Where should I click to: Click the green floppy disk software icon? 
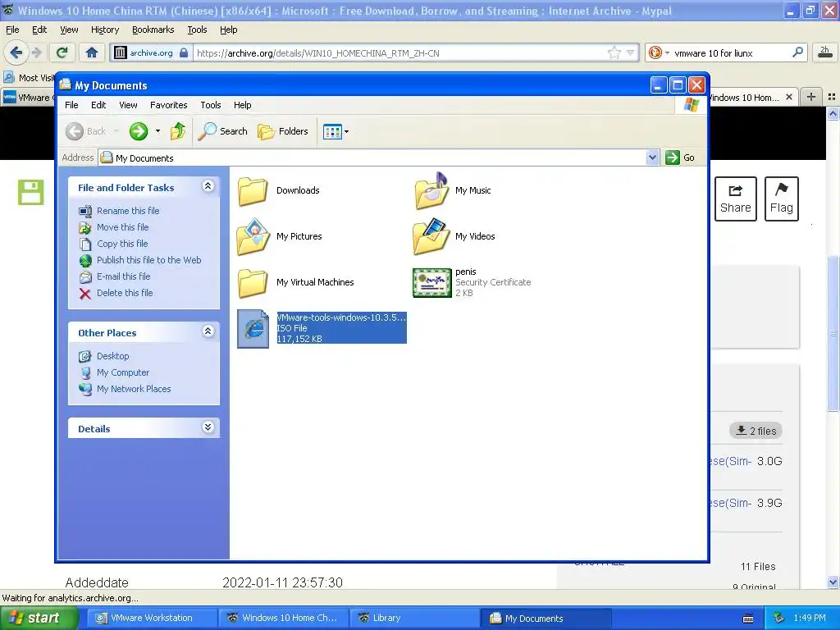click(x=30, y=192)
